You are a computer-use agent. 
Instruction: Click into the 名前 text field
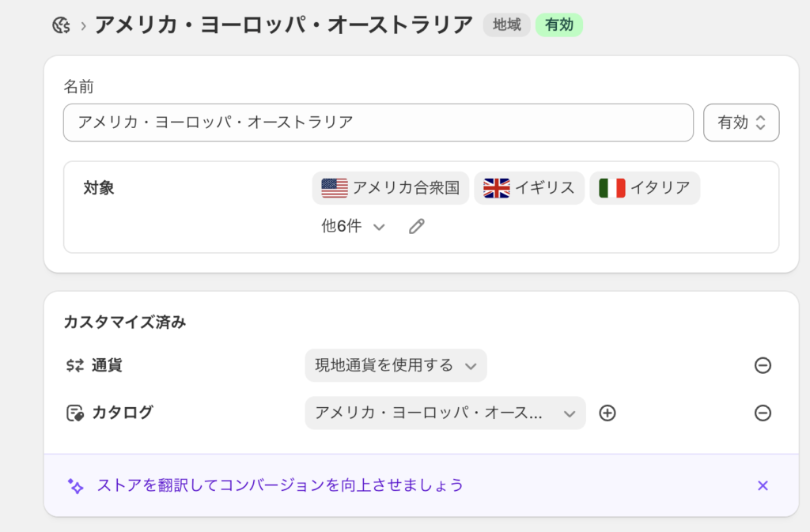point(378,123)
